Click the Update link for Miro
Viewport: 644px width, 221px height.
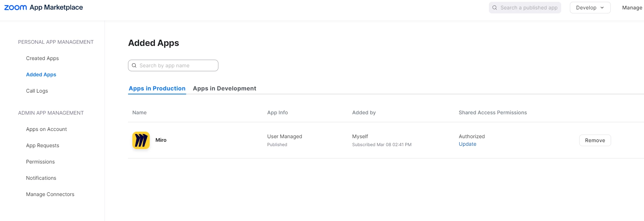pos(468,144)
